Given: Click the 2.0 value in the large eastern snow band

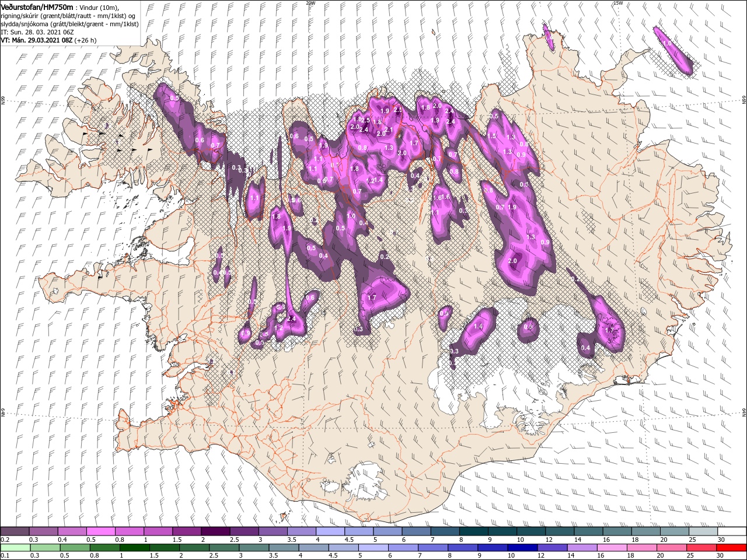Looking at the screenshot, I should click(513, 261).
